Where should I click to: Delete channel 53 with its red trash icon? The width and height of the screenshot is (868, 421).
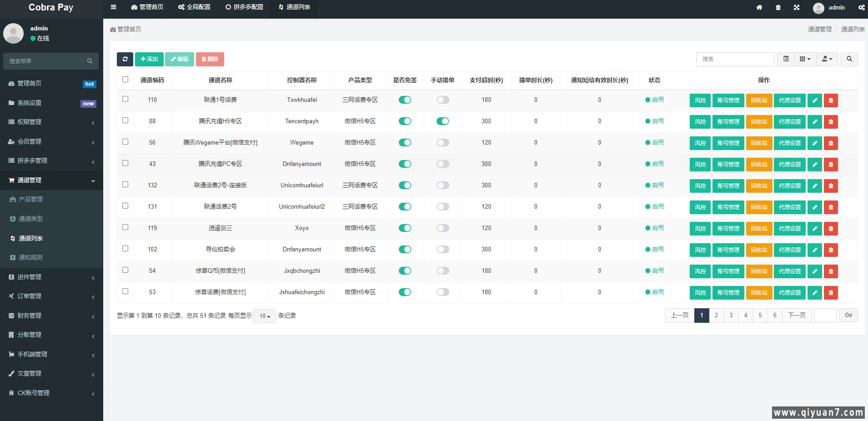tap(831, 292)
